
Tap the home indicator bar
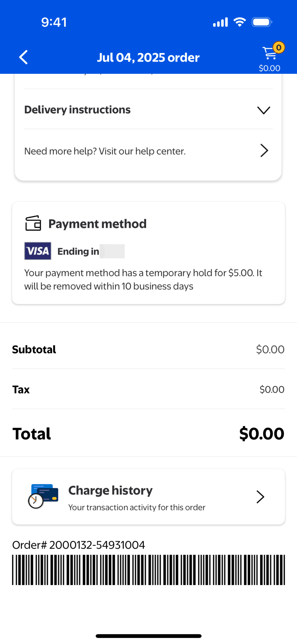pos(148,636)
